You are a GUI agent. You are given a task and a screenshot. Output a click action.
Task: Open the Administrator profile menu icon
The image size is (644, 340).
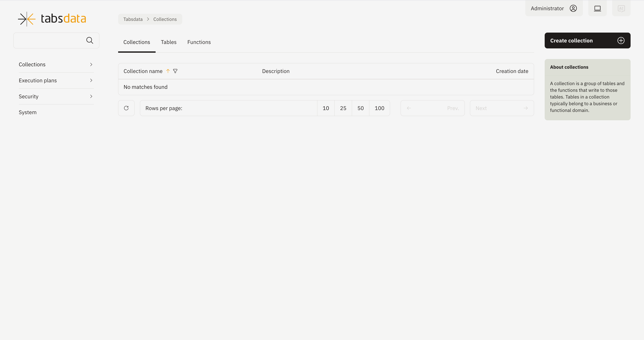point(573,8)
